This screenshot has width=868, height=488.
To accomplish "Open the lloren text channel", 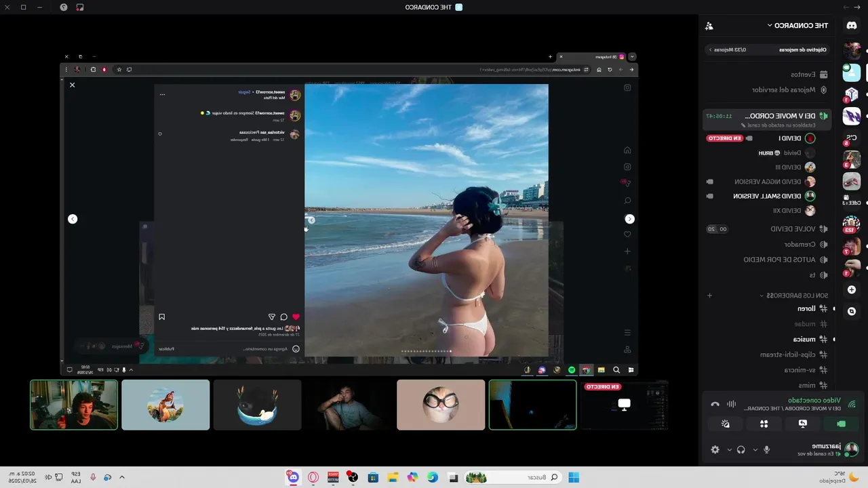I will click(812, 308).
